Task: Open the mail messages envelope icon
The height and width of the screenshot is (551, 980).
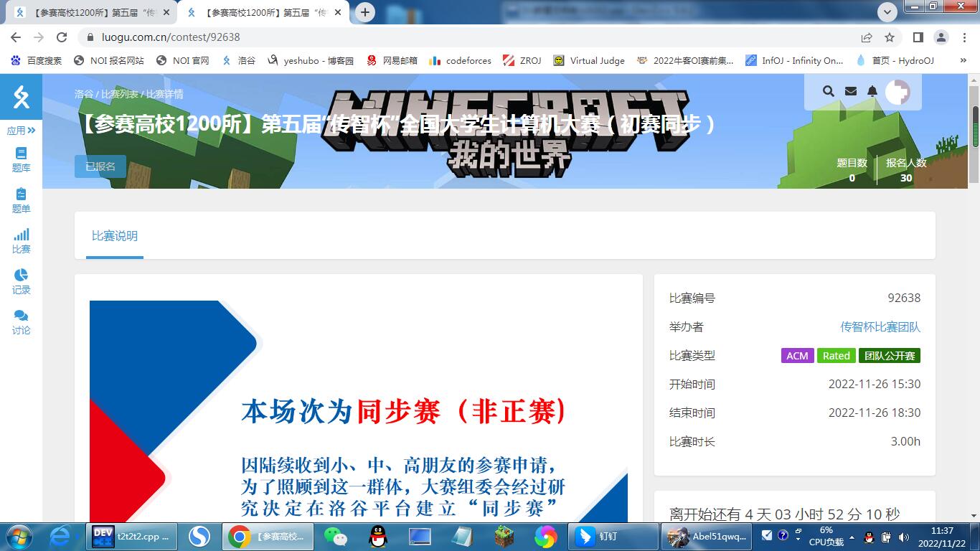Action: [851, 91]
